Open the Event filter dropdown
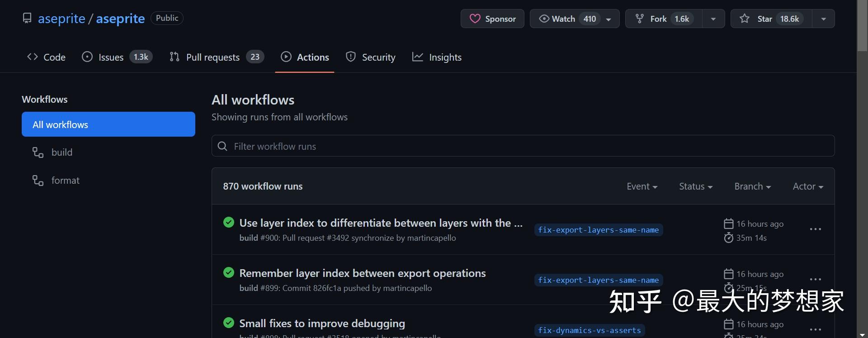This screenshot has width=868, height=338. 642,186
